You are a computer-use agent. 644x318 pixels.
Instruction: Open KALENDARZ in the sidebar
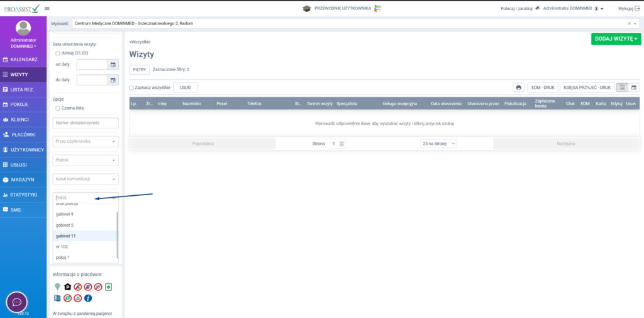coord(23,59)
